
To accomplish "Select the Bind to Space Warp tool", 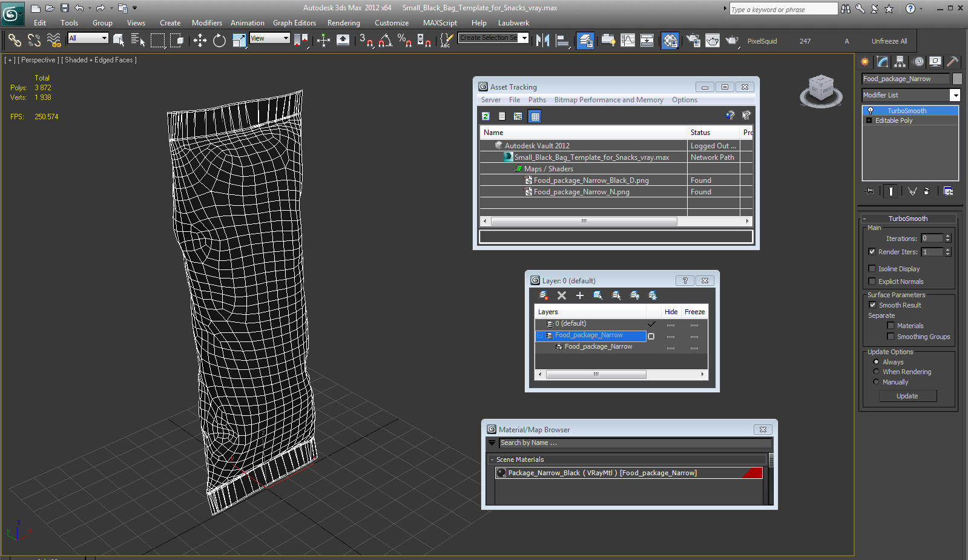I will click(x=54, y=41).
